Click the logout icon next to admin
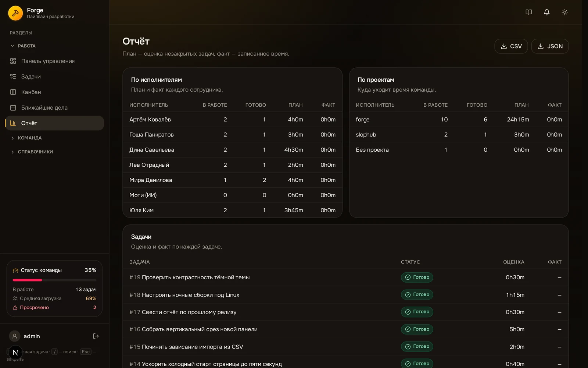588x368 pixels. [96, 336]
